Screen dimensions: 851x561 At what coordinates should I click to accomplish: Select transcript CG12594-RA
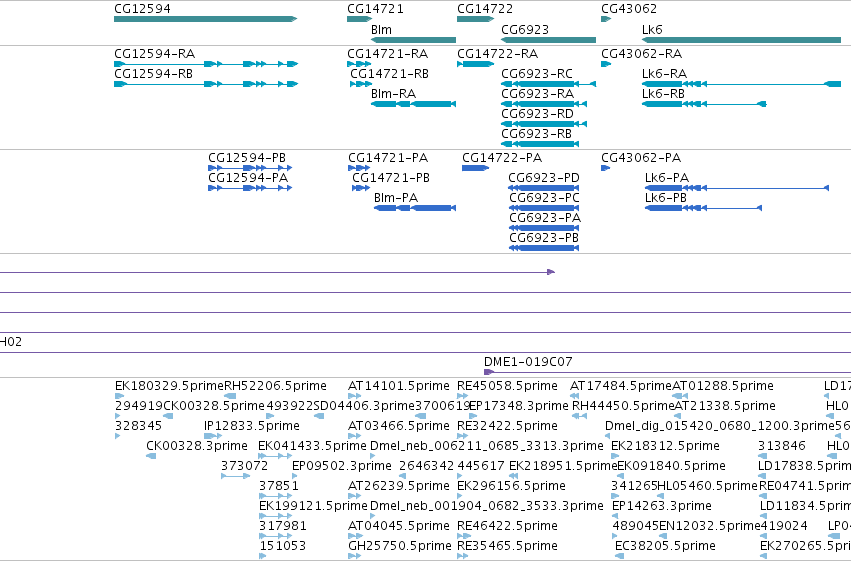pos(206,64)
